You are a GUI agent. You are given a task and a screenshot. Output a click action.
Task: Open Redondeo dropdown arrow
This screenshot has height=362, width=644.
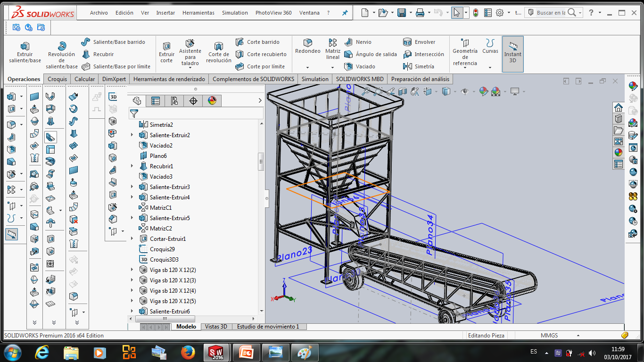[x=308, y=67]
